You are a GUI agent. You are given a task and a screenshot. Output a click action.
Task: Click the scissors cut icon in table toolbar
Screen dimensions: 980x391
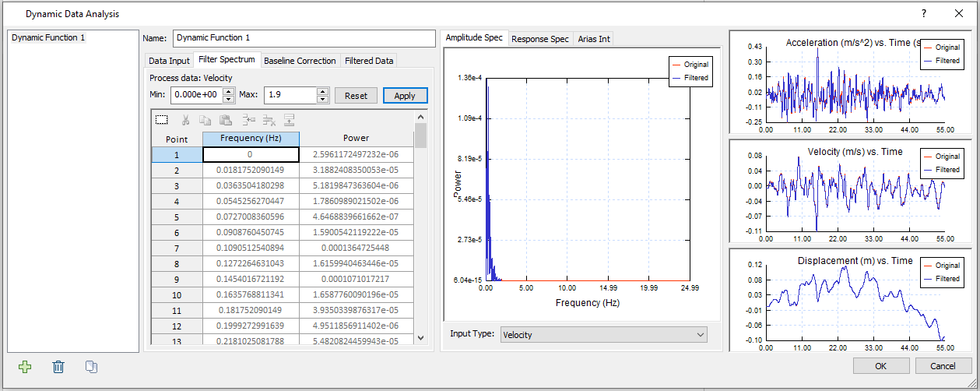coord(185,120)
